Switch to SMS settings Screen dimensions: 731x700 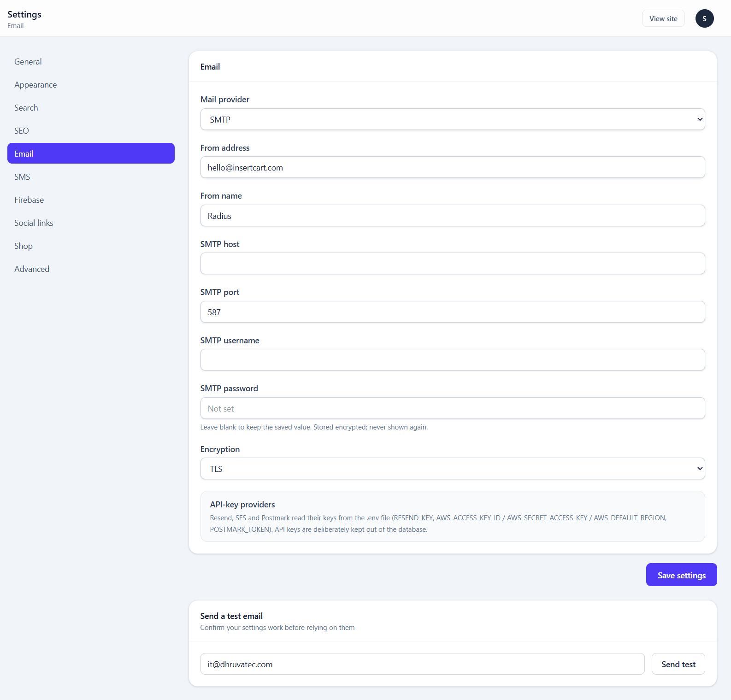pyautogui.click(x=91, y=176)
